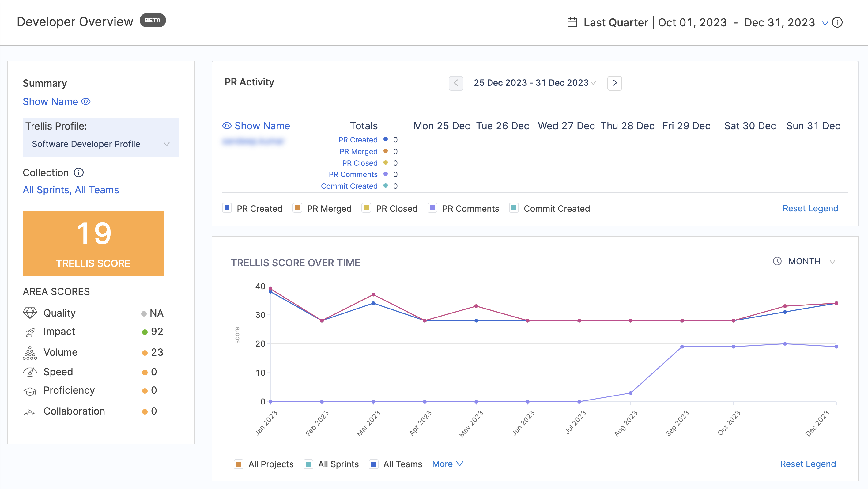868x489 pixels.
Task: Click the Proficiency graduation cap icon
Action: coord(30,391)
